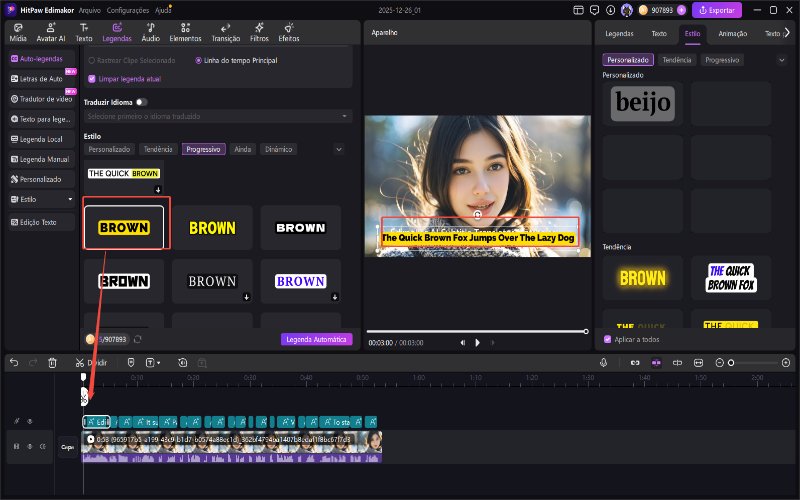
Task: Switch to the Animação tab in the right panel
Action: [x=732, y=33]
